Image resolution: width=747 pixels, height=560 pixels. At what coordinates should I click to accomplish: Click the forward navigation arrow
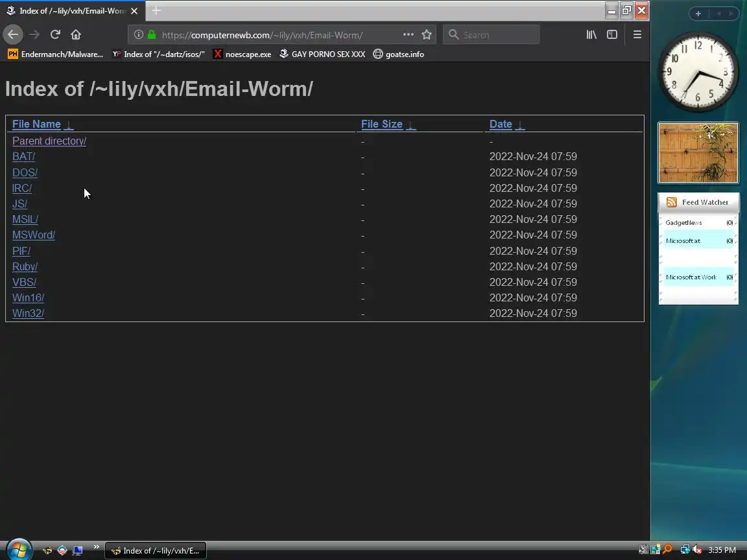(34, 34)
